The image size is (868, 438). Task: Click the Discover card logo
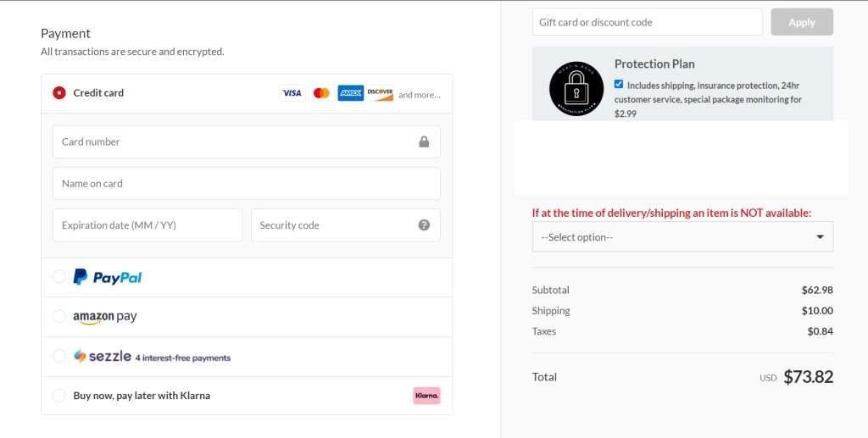coord(381,93)
